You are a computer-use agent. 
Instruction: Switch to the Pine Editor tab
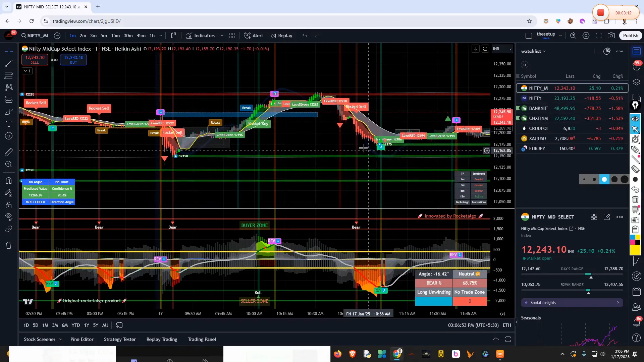[x=82, y=339]
